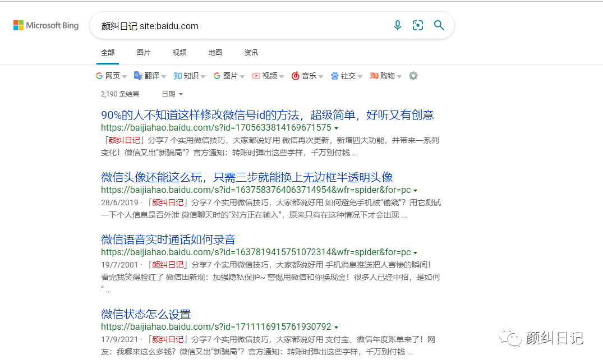Expand the 音乐 dropdown arrow

click(x=321, y=76)
